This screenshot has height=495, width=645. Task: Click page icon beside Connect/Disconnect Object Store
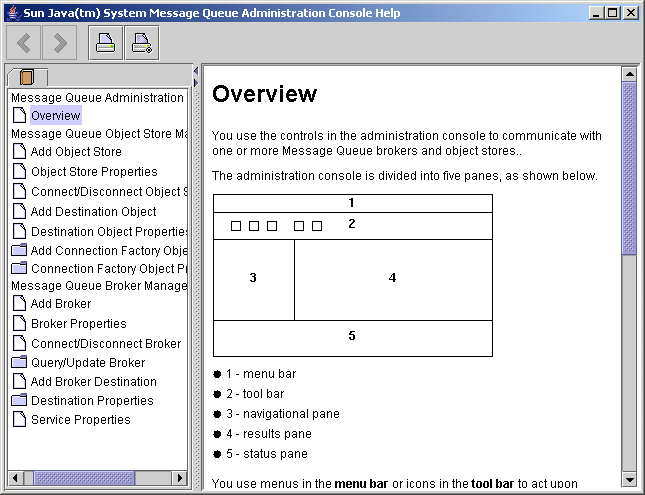click(x=19, y=191)
